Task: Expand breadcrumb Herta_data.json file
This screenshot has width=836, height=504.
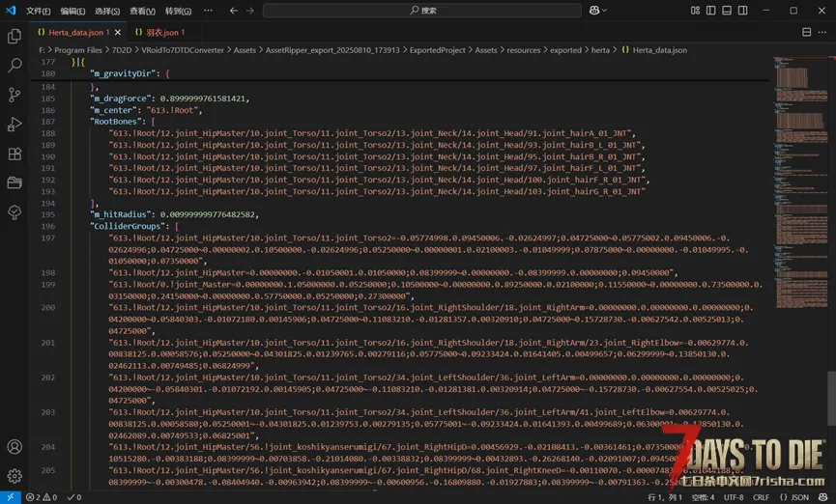Action: pos(654,50)
